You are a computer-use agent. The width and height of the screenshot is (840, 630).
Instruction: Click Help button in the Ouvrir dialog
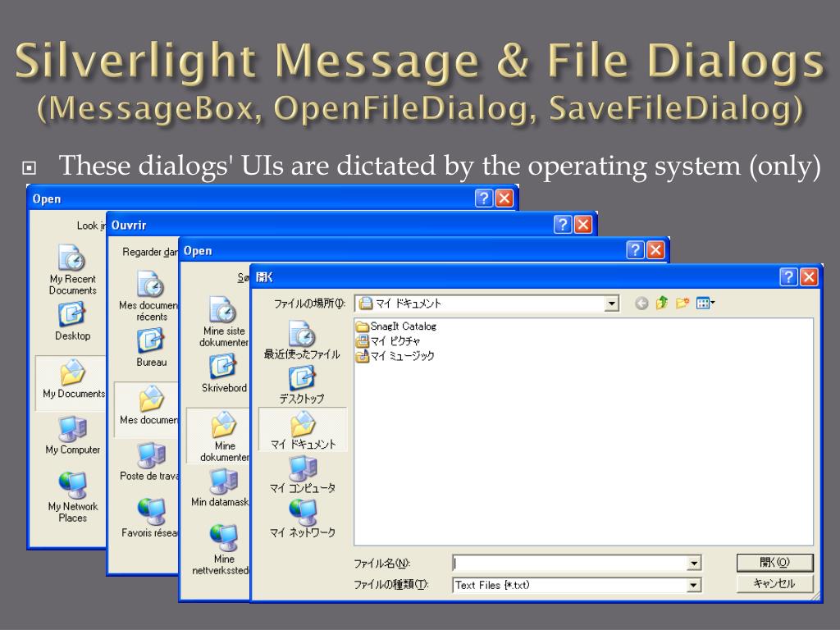563,225
